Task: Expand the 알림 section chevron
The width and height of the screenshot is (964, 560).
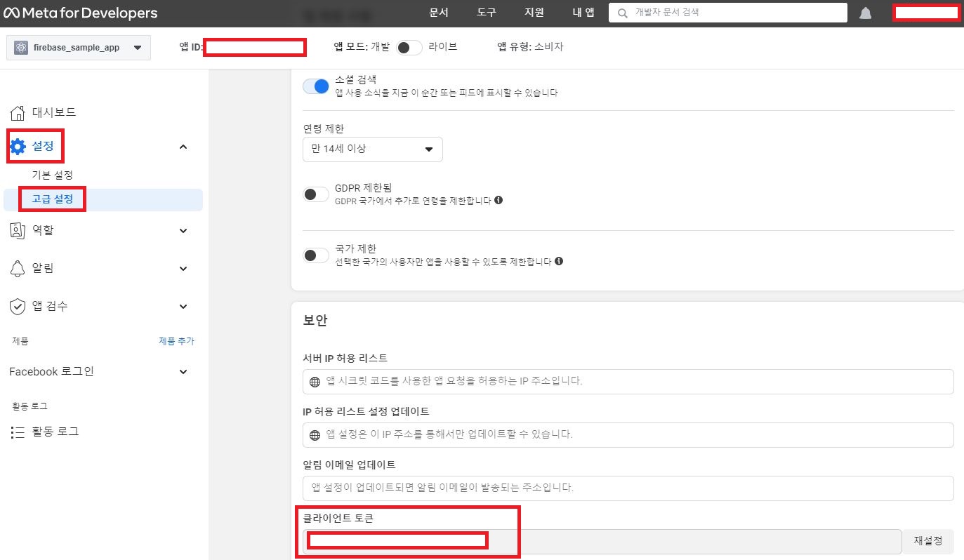Action: 183,268
